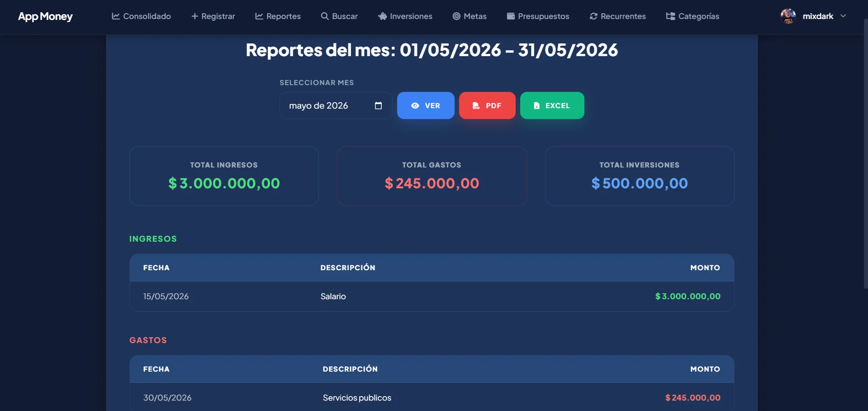Click the refresh arrows Recurrentes icon

point(593,16)
